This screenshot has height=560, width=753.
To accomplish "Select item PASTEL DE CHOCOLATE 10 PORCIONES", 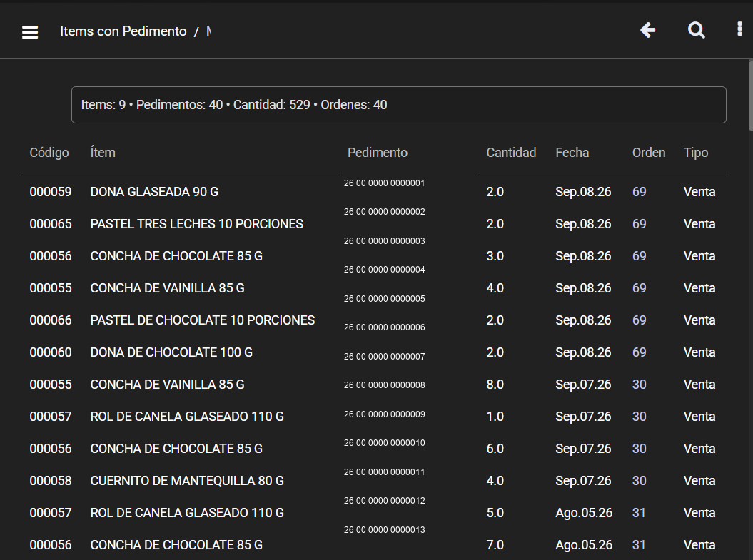I will 203,320.
